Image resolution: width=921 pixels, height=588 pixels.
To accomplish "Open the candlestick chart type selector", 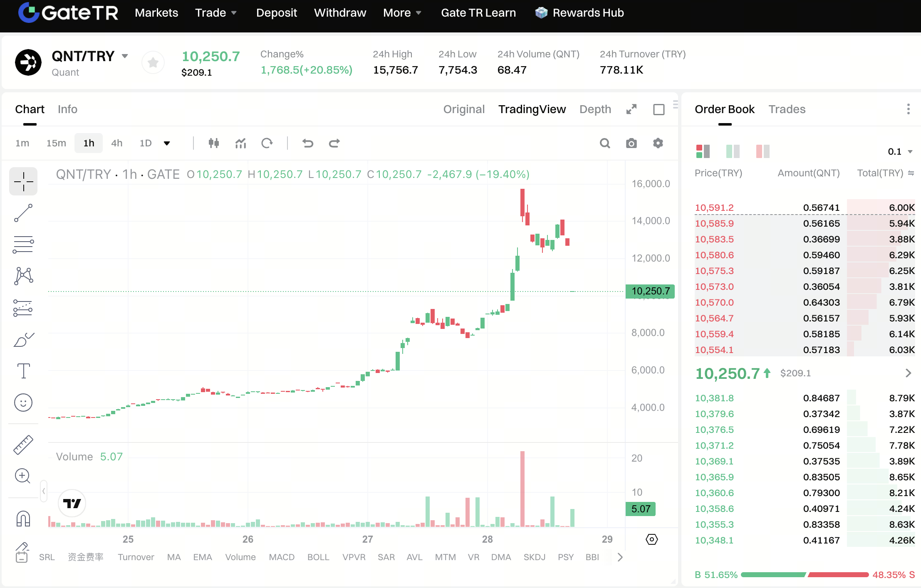I will pos(214,143).
